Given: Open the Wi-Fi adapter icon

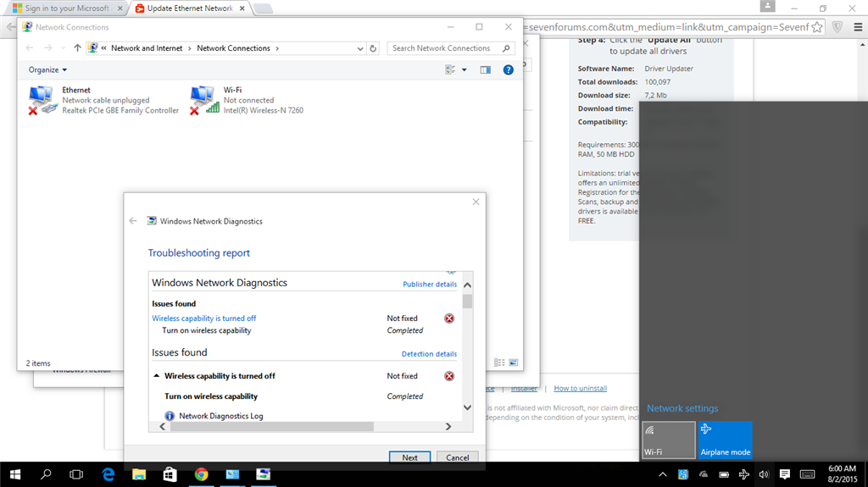Looking at the screenshot, I should [204, 100].
